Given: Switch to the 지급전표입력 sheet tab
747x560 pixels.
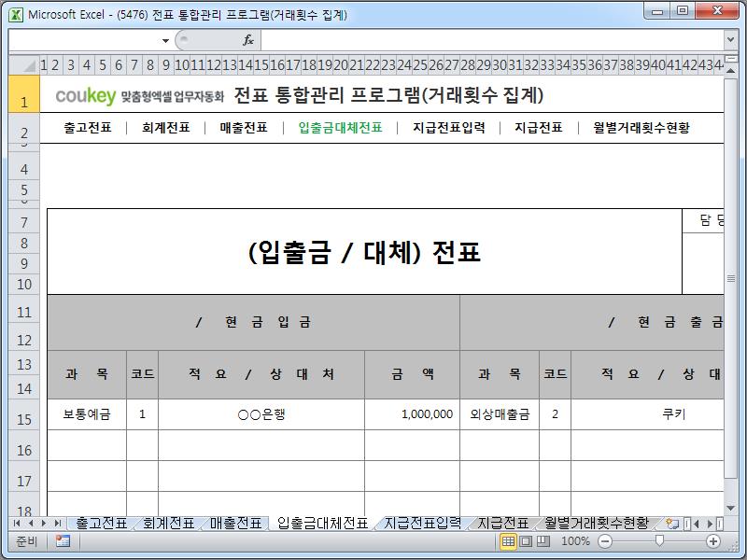Looking at the screenshot, I should pos(423,524).
